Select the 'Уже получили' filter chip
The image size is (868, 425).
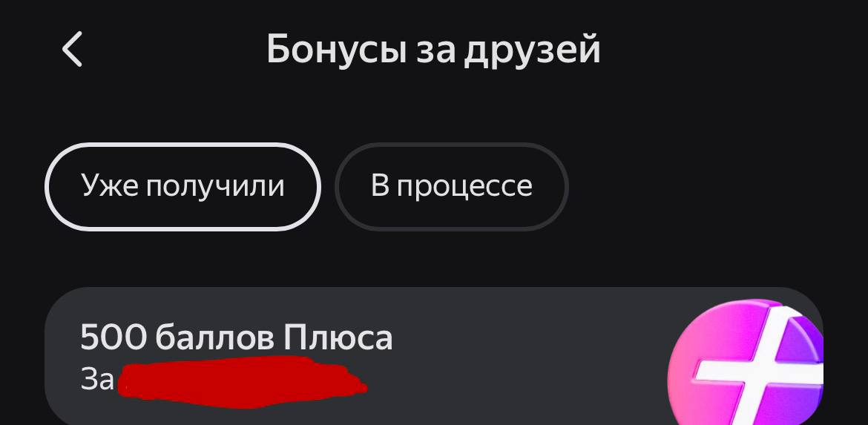183,186
